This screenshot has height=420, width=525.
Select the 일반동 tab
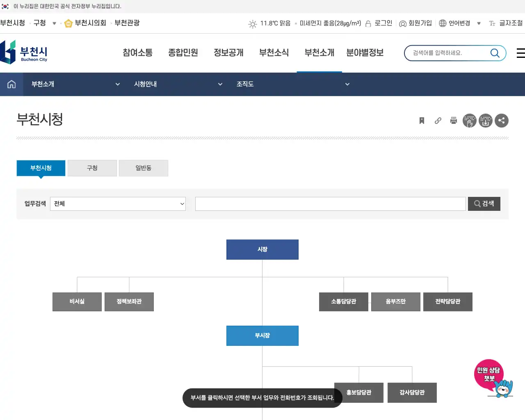(143, 168)
